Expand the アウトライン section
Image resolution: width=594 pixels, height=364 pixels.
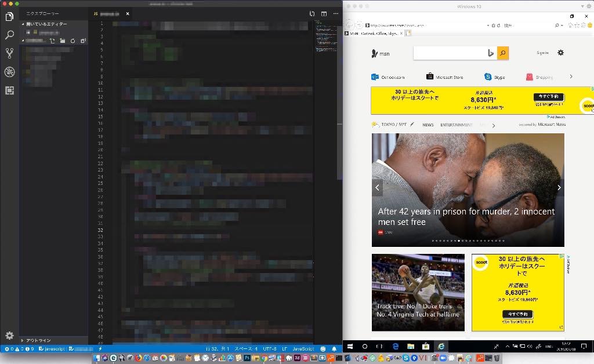click(23, 340)
